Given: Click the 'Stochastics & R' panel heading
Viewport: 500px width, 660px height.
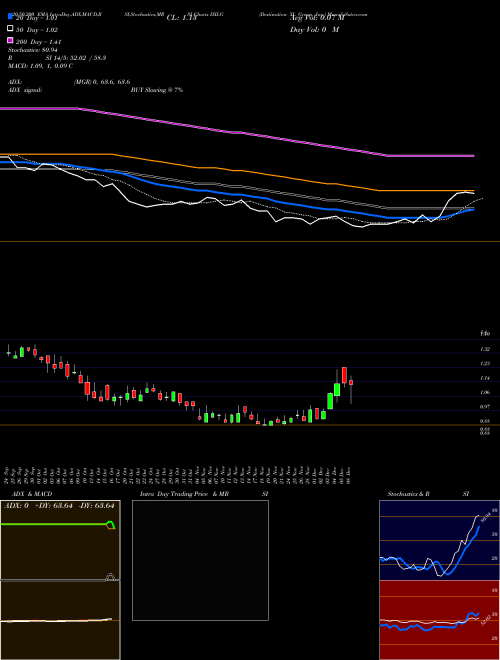Looking at the screenshot, I should pyautogui.click(x=408, y=494).
